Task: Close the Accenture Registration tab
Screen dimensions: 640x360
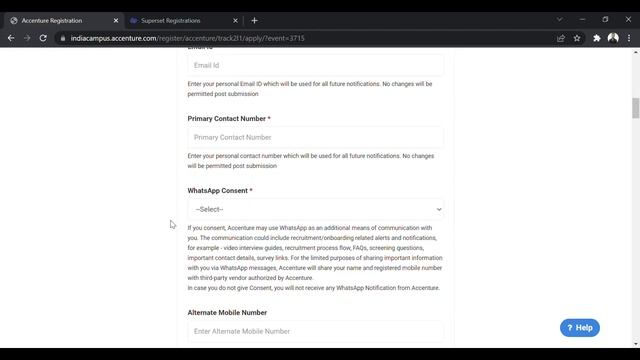Action: [x=116, y=20]
